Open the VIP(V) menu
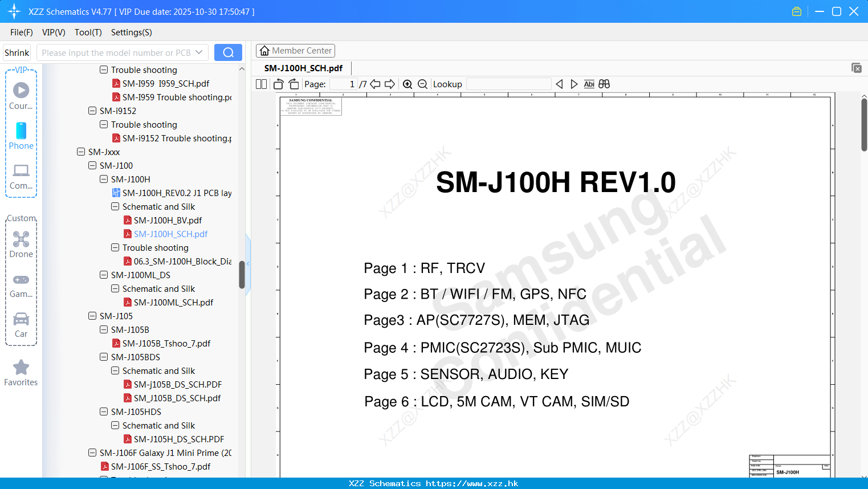The image size is (868, 489). click(54, 32)
